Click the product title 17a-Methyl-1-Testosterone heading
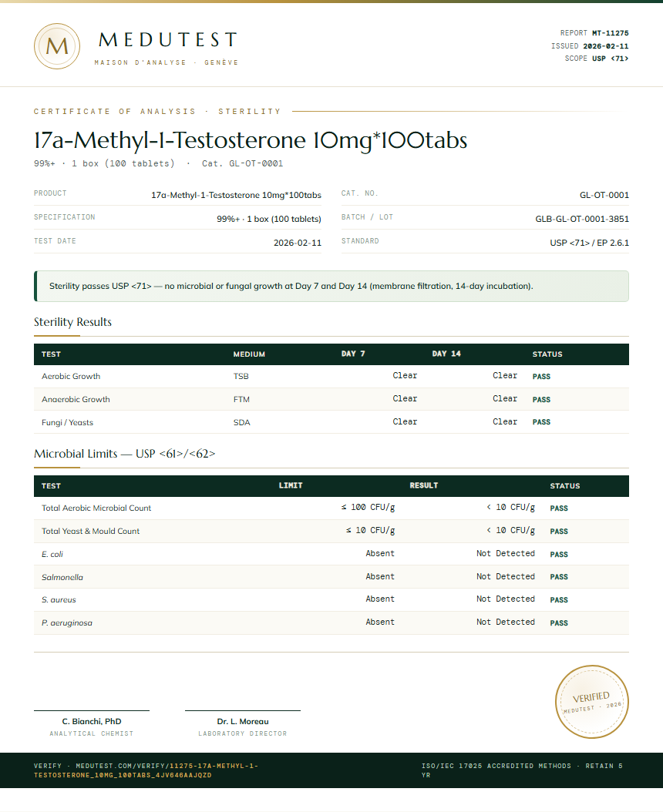663x812 pixels. [x=251, y=140]
